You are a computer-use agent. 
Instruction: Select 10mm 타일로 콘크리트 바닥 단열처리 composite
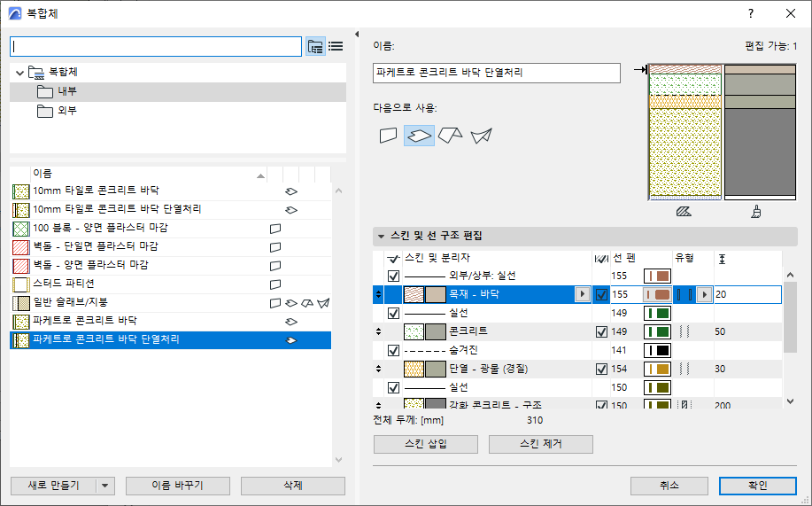tap(170, 210)
